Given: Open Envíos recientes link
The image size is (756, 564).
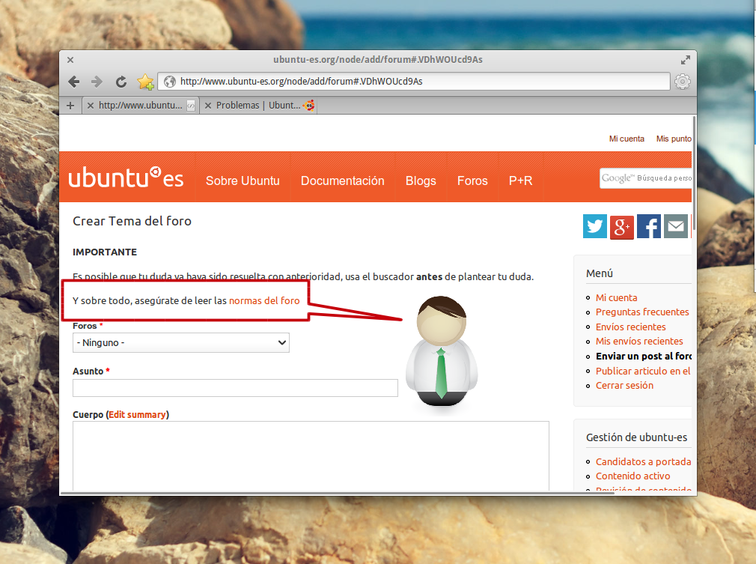Looking at the screenshot, I should [631, 327].
